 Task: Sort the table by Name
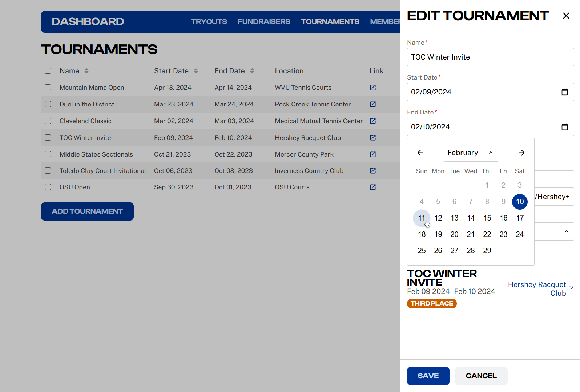pos(86,71)
